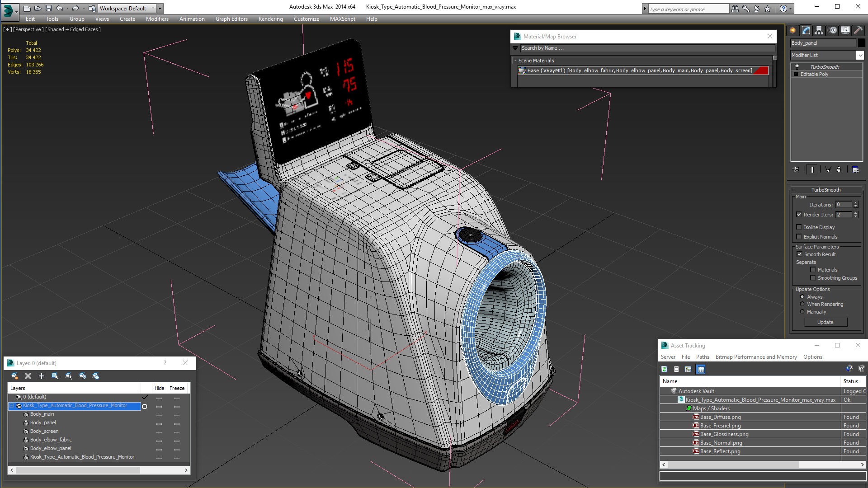Click the Status column header

coord(853,381)
